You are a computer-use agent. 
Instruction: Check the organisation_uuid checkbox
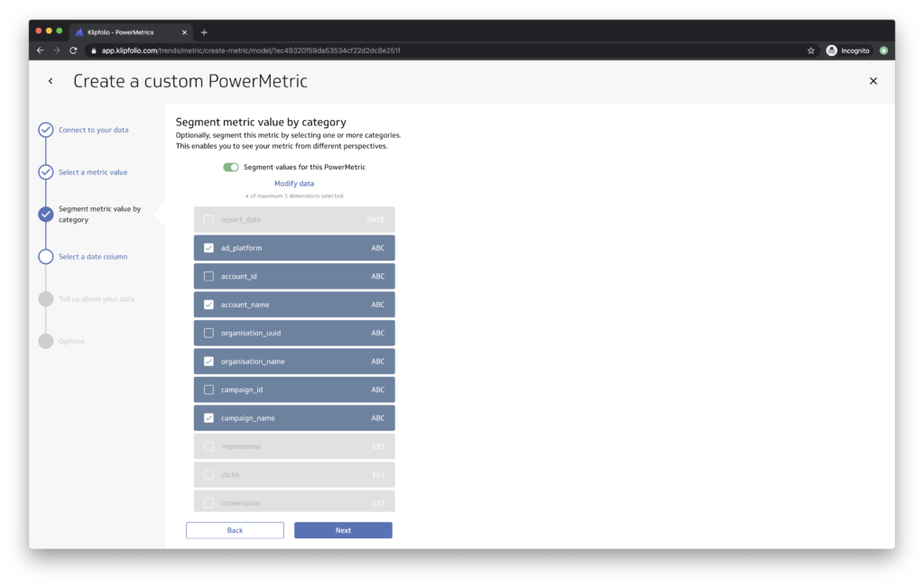(208, 333)
